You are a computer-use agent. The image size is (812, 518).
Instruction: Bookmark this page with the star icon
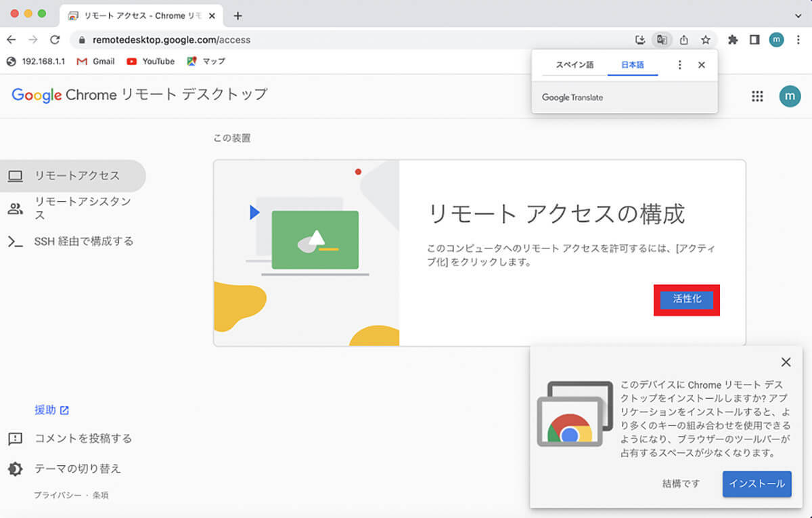tap(706, 40)
